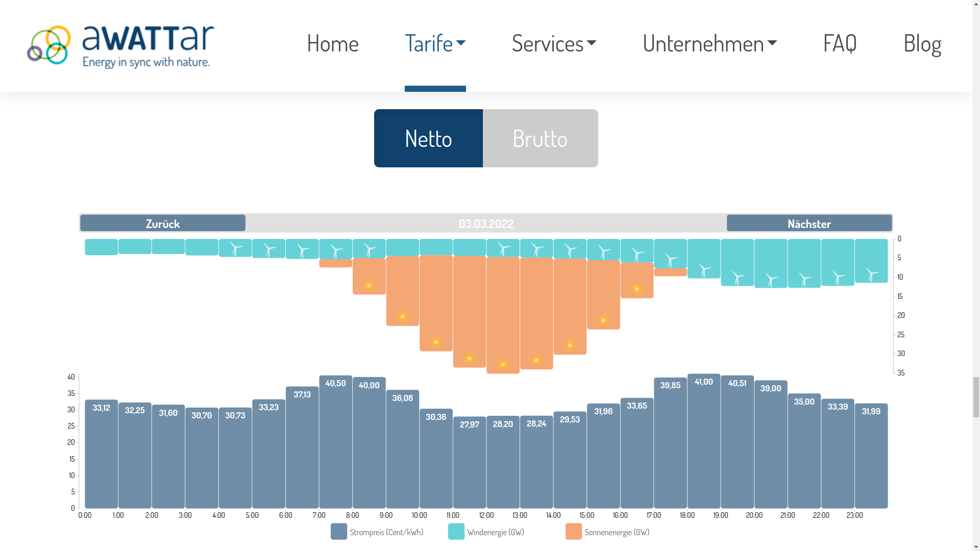Toggle Windenergie legend swatch
The width and height of the screenshot is (980, 551).
tap(456, 532)
